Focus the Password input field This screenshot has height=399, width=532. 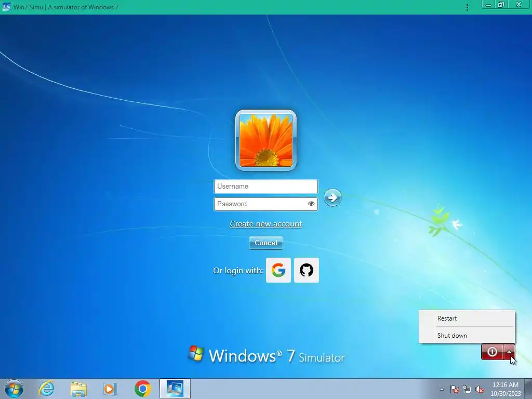266,204
